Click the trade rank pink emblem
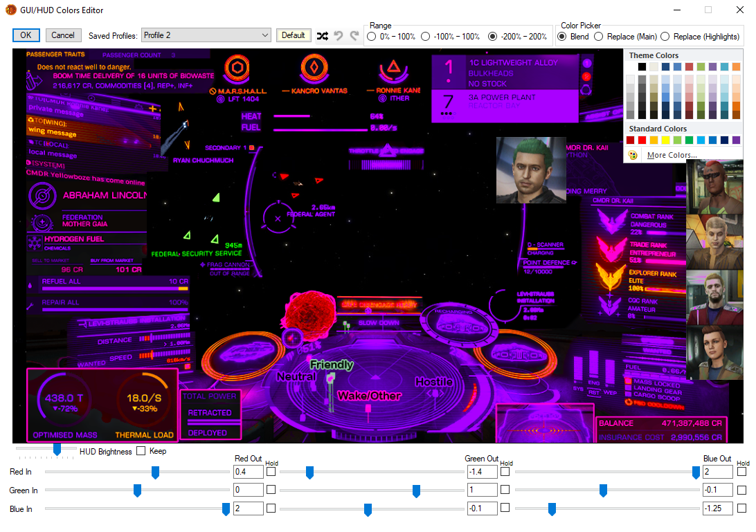 611,249
